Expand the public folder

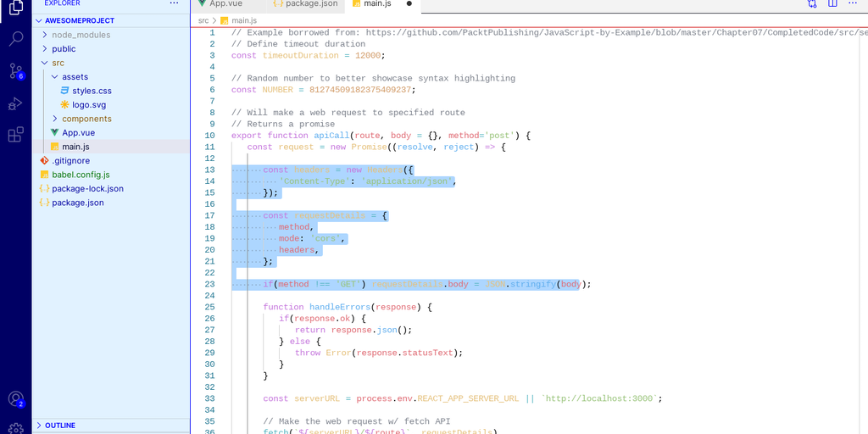45,48
